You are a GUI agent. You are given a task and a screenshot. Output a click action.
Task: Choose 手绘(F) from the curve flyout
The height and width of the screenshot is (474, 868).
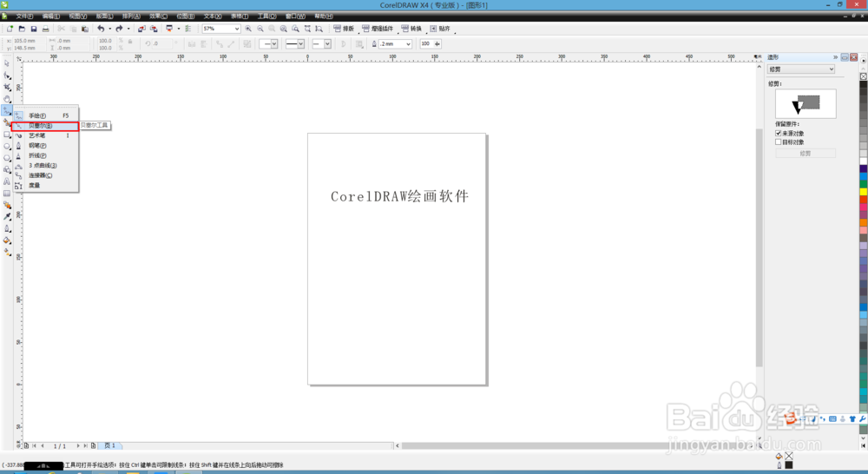pos(46,115)
